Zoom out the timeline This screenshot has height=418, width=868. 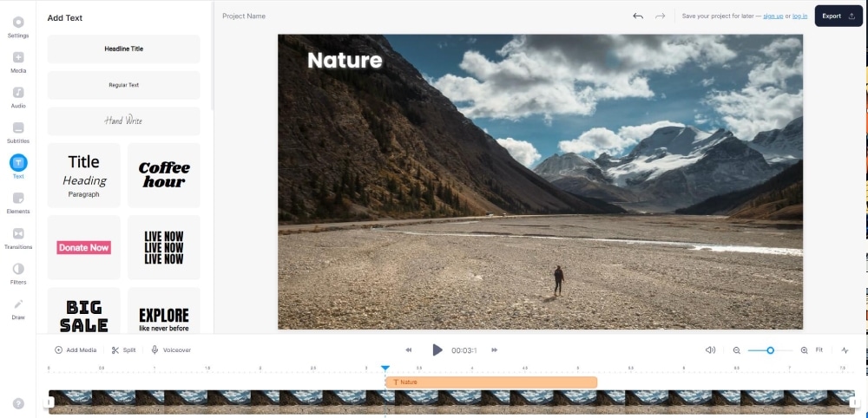tap(737, 350)
